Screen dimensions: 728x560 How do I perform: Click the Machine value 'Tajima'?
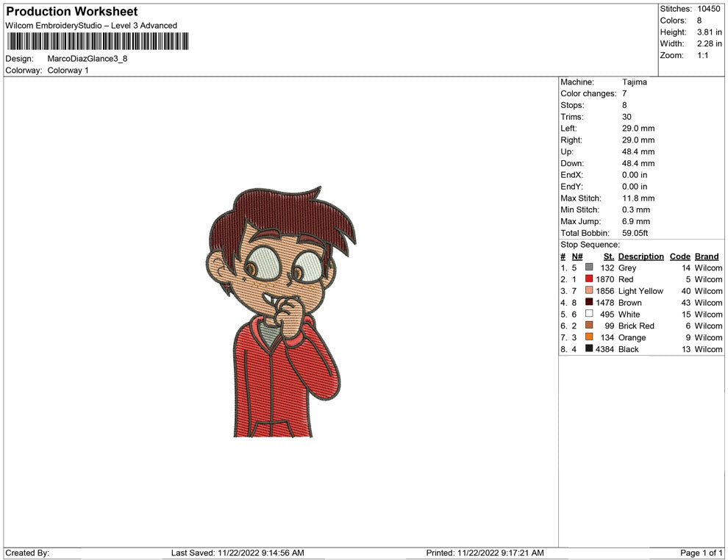pos(634,82)
